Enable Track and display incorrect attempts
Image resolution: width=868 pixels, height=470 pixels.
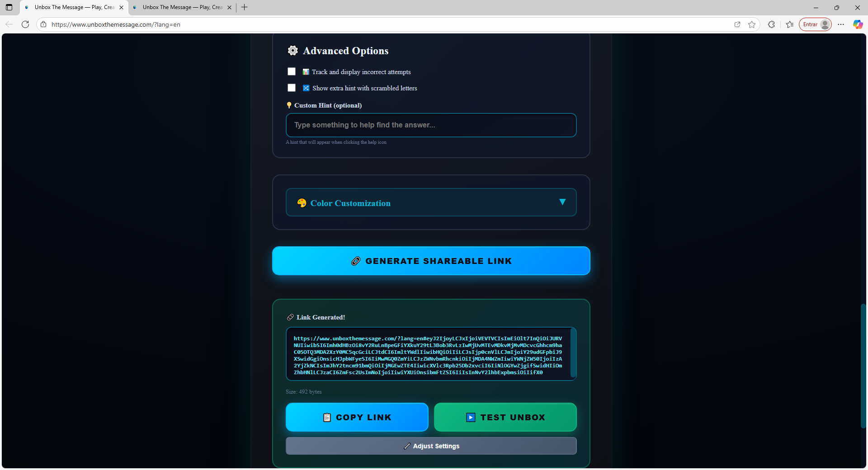(x=291, y=71)
